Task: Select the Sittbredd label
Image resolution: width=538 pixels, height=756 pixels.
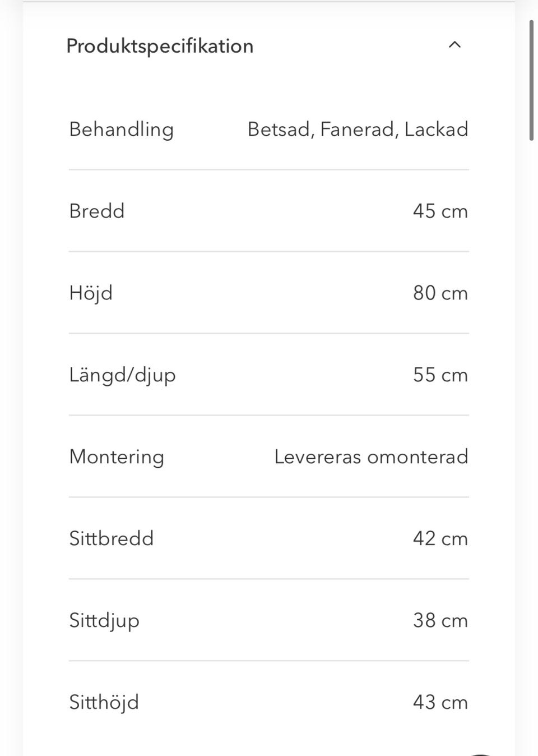Action: pos(111,539)
